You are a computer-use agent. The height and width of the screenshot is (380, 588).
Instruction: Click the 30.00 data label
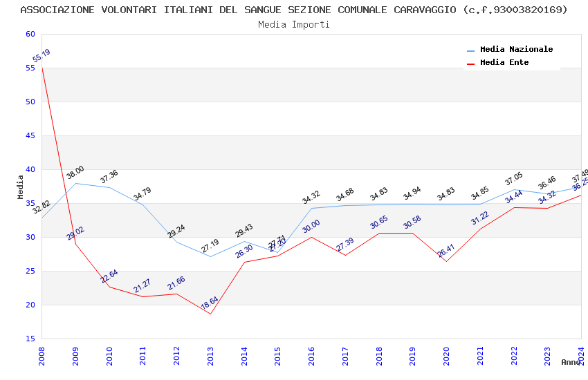[311, 226]
